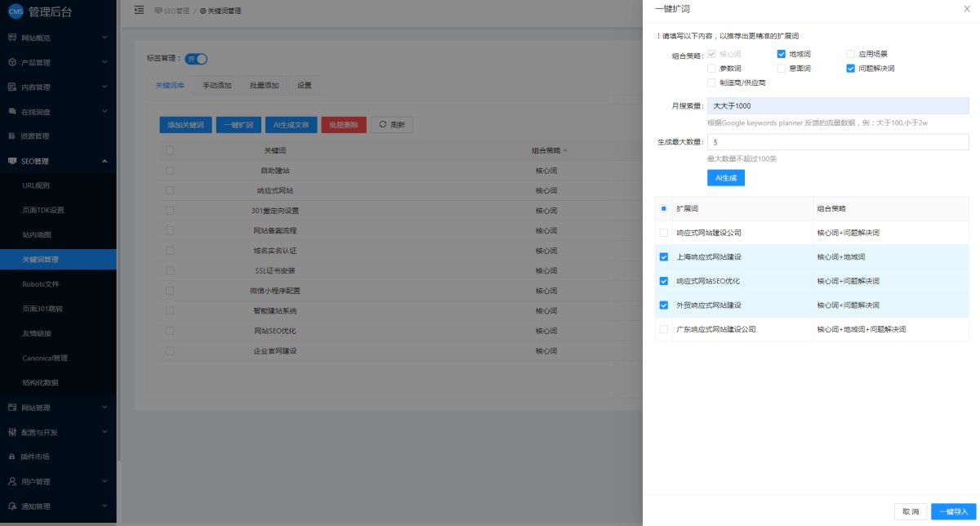Check the 应用场景 strategy checkbox
Viewport: 980px width, 526px height.
(851, 54)
